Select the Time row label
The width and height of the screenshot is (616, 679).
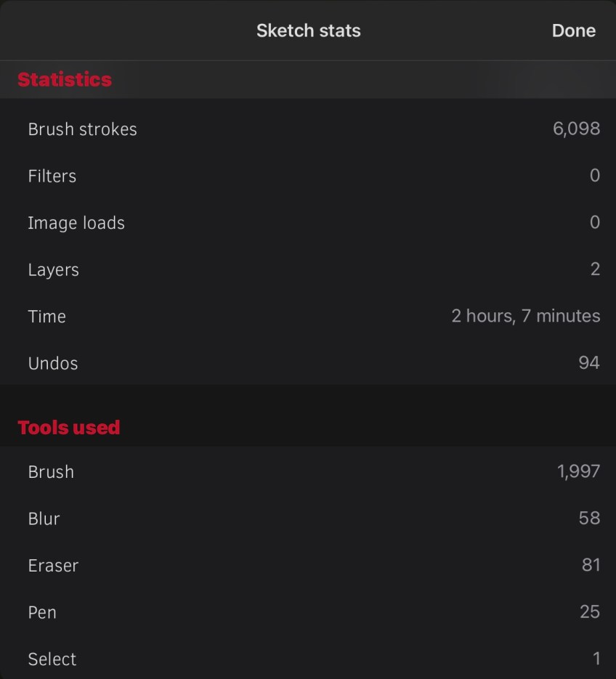[46, 317]
